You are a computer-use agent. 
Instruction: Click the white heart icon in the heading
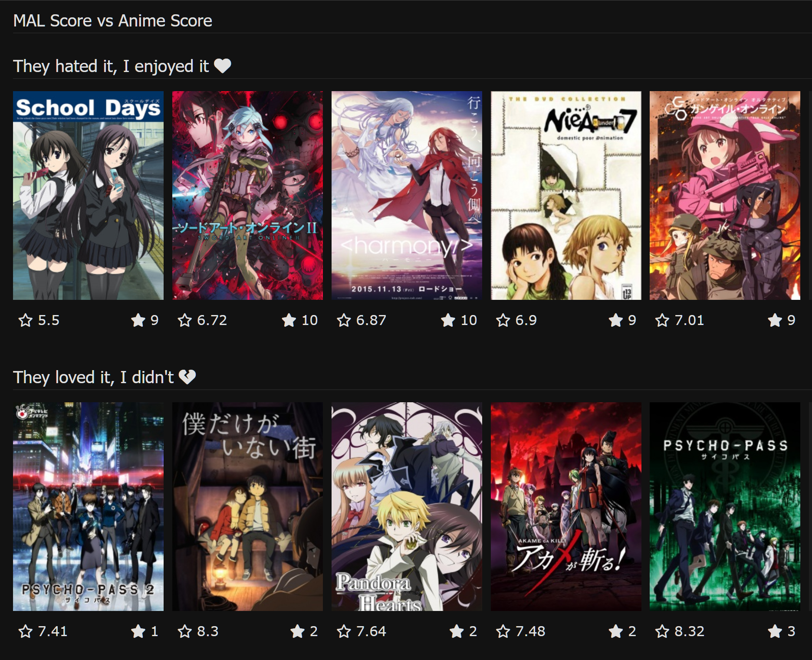[223, 66]
